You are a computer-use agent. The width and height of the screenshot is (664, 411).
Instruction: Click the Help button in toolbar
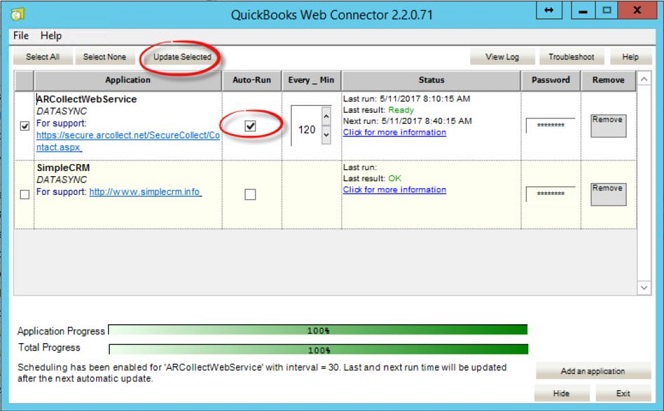point(630,57)
